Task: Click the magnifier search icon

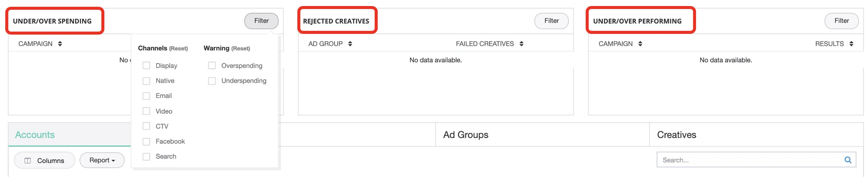Action: coord(848,160)
